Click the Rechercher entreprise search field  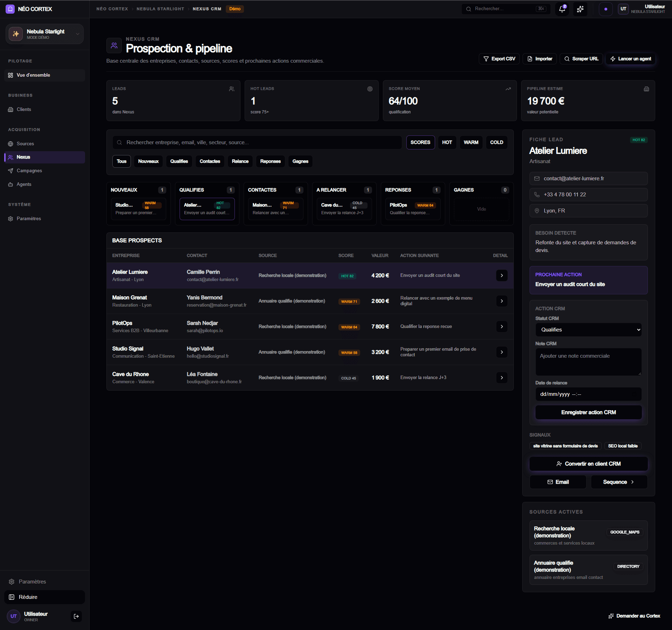click(257, 142)
